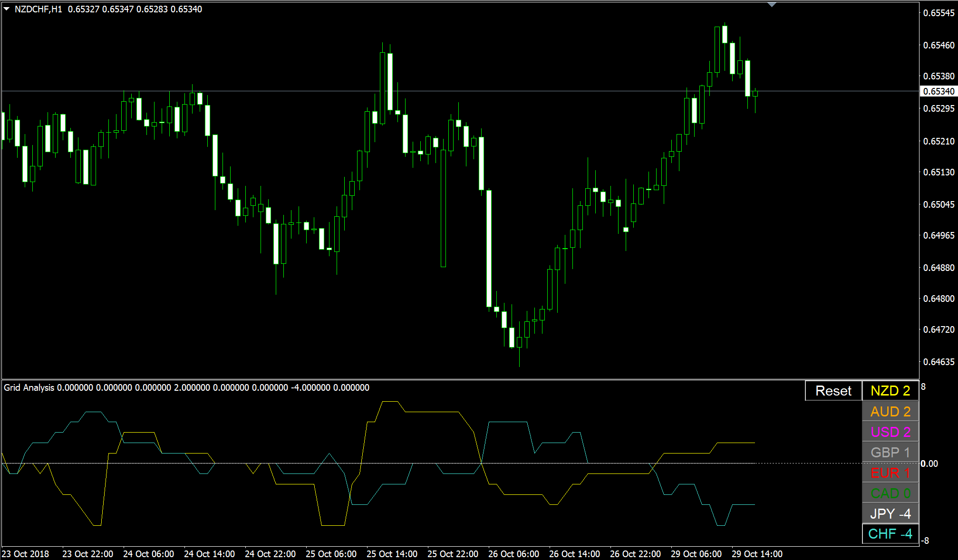Toggle the CHF -4 currency line
This screenshot has width=958, height=560.
click(890, 534)
